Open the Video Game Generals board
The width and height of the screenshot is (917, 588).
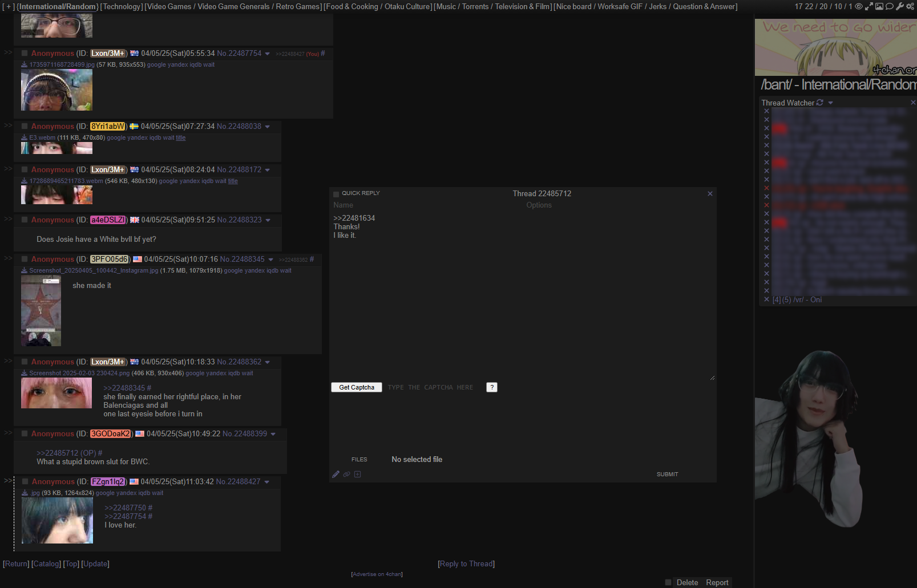coord(233,6)
